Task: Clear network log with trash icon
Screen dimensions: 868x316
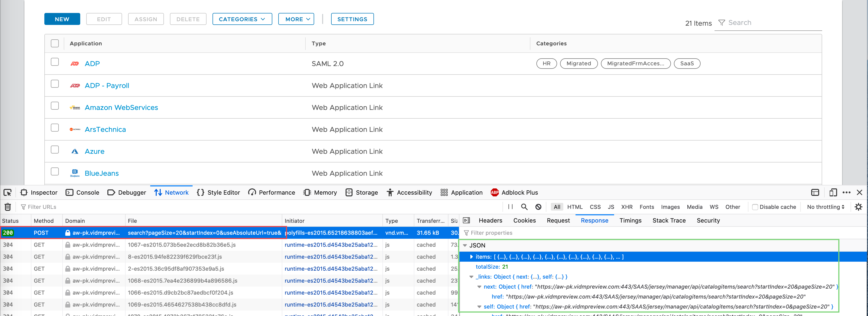Action: (x=8, y=207)
